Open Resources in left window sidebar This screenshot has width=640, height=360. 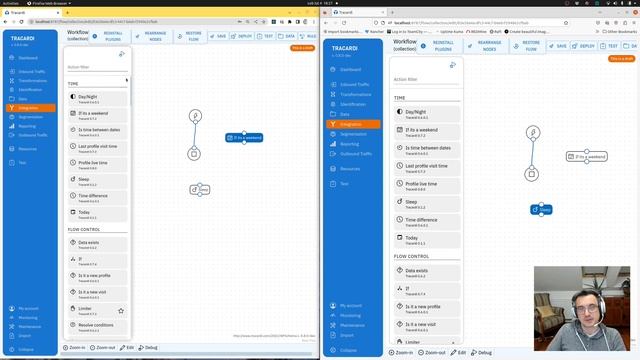(x=27, y=149)
